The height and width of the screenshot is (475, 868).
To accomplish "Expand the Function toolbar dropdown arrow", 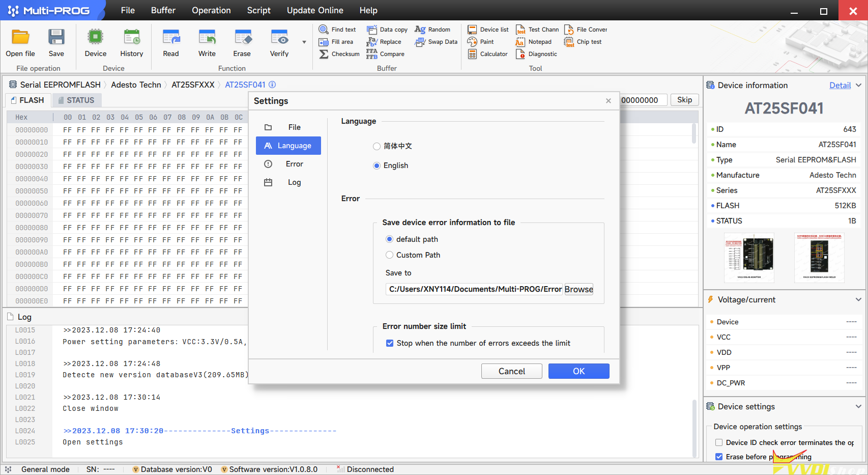I will click(x=304, y=42).
